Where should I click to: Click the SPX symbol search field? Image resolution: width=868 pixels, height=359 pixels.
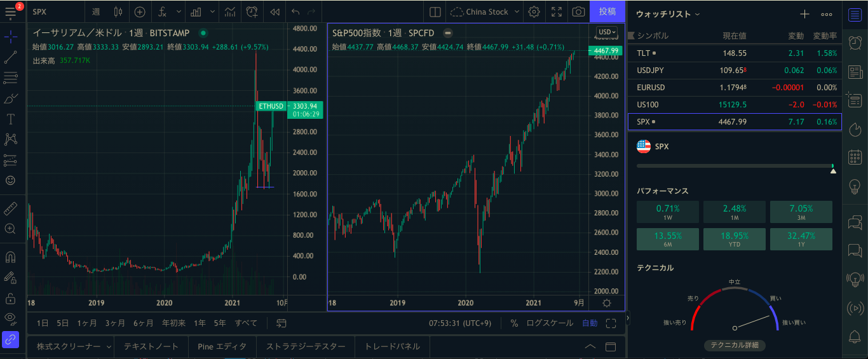coord(55,11)
